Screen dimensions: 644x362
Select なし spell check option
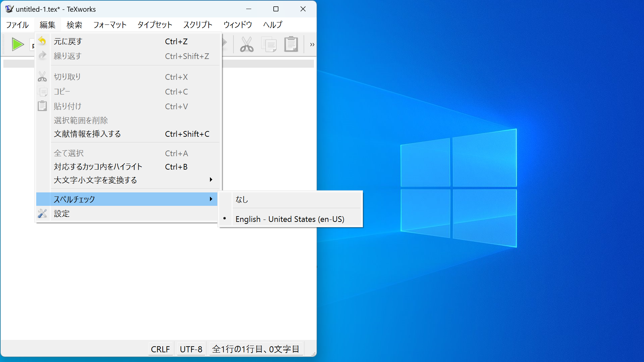290,199
